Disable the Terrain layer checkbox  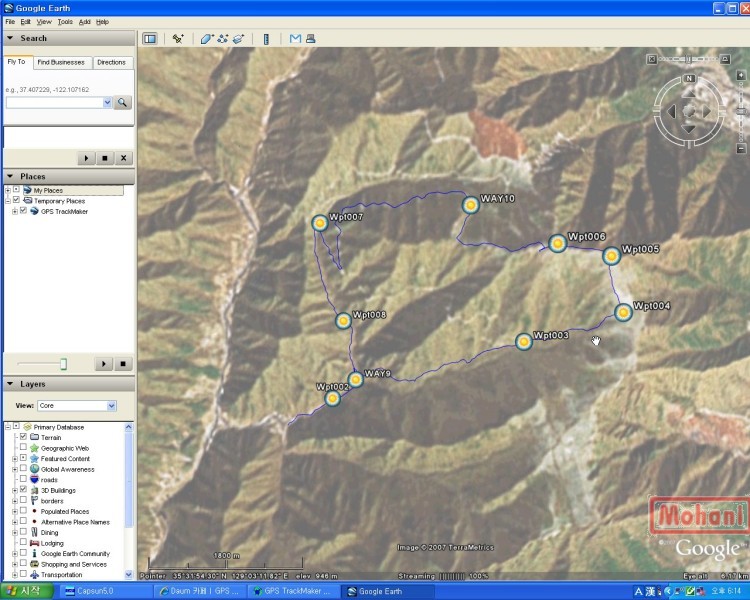[23, 437]
